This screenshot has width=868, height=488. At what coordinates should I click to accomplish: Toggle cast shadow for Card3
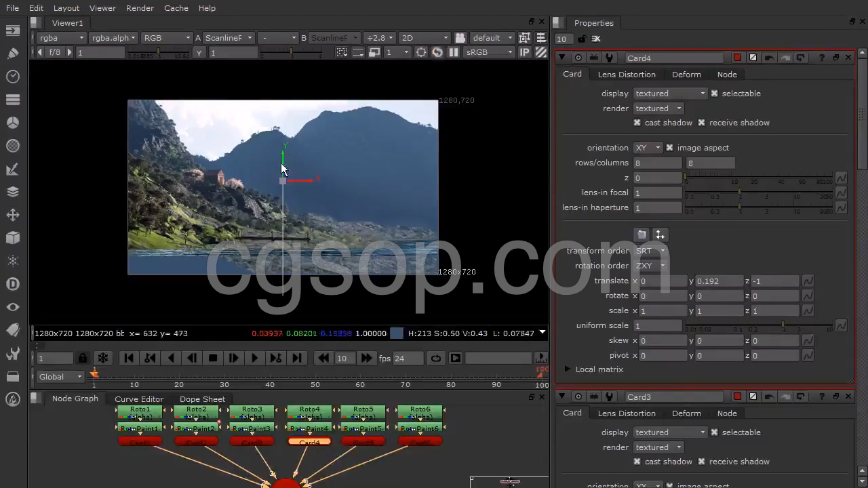[637, 462]
